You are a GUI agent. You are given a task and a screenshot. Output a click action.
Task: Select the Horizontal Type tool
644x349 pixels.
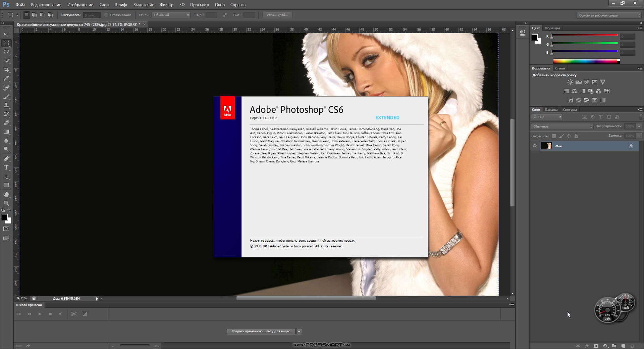[x=6, y=167]
